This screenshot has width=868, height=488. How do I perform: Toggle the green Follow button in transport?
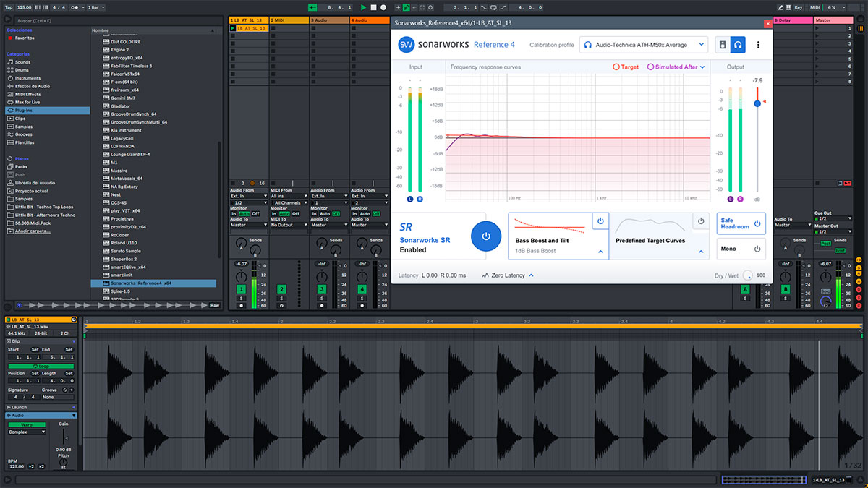coord(312,7)
